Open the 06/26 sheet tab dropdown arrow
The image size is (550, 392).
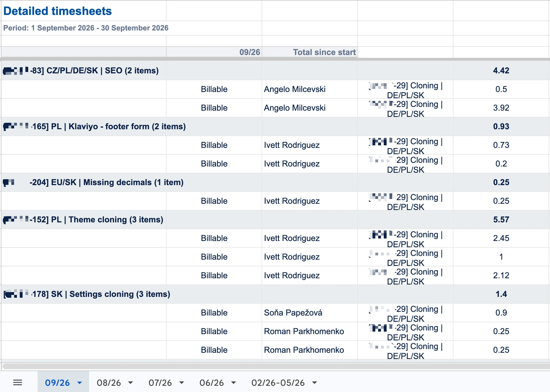[233, 383]
